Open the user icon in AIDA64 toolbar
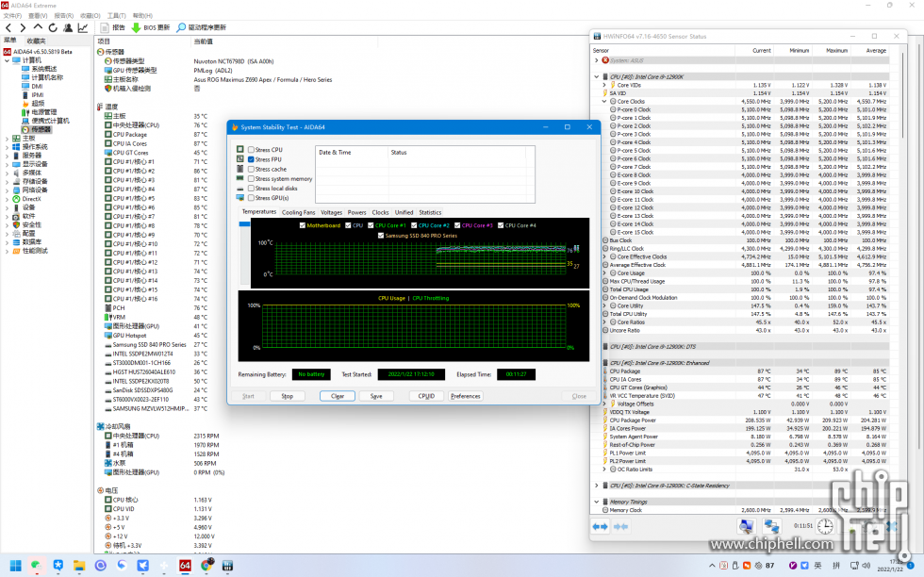This screenshot has height=577, width=924. tap(68, 27)
